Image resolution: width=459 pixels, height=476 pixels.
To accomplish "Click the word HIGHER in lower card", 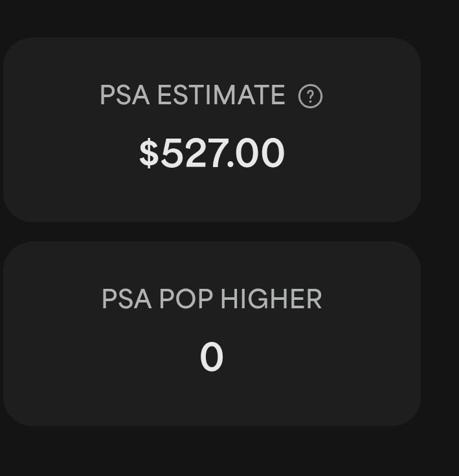I will (271, 299).
